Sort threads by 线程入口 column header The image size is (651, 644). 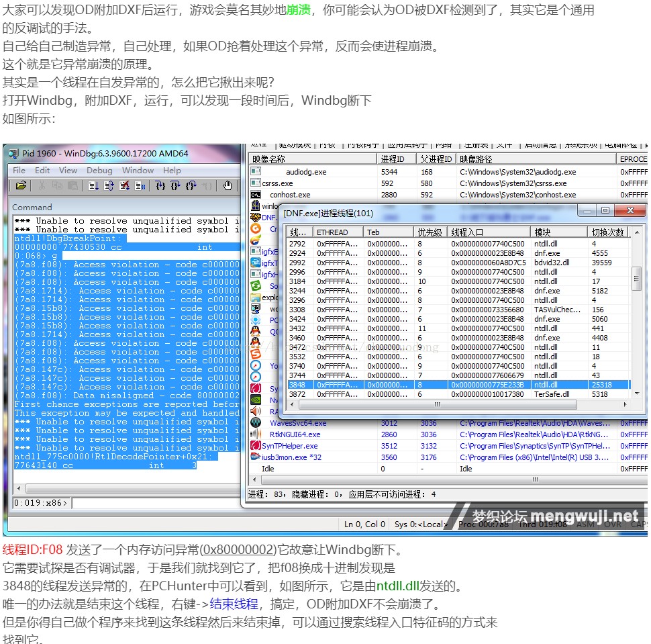pyautogui.click(x=489, y=232)
